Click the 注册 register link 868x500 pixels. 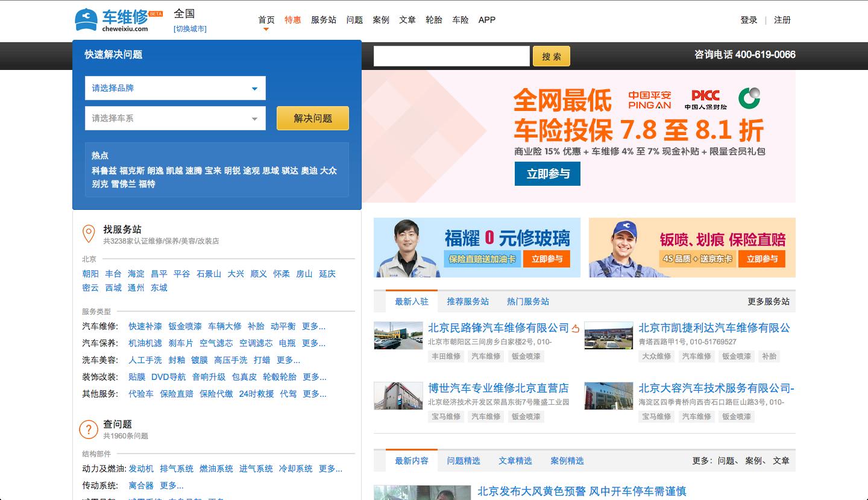782,20
